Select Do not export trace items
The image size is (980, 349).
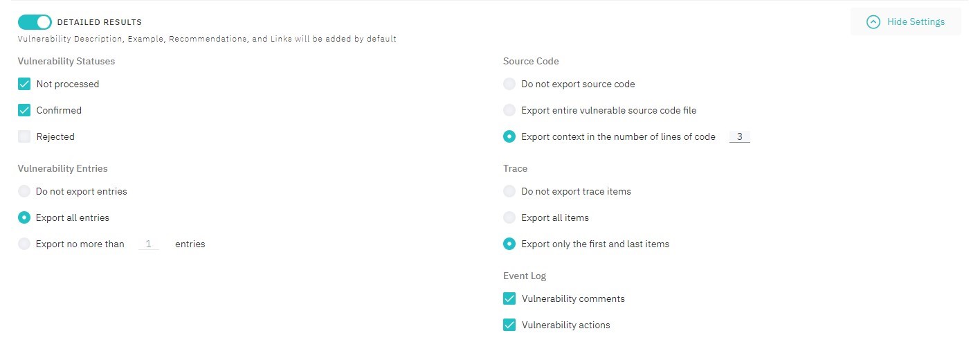pos(509,191)
